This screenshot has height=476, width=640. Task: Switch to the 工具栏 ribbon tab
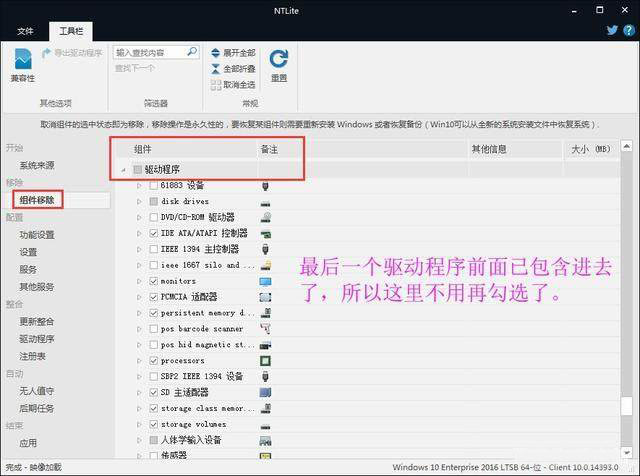coord(71,31)
